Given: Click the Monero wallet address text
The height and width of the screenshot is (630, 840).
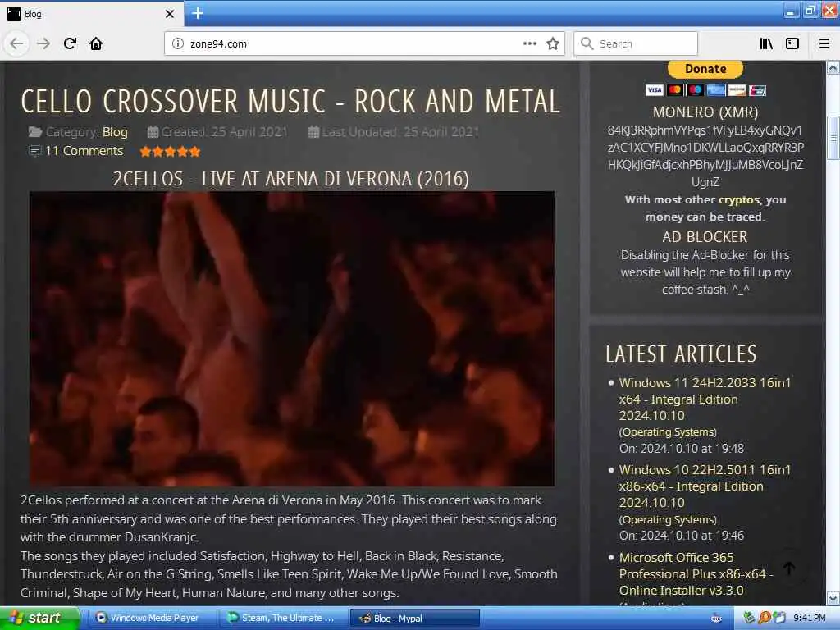Looking at the screenshot, I should (705, 156).
